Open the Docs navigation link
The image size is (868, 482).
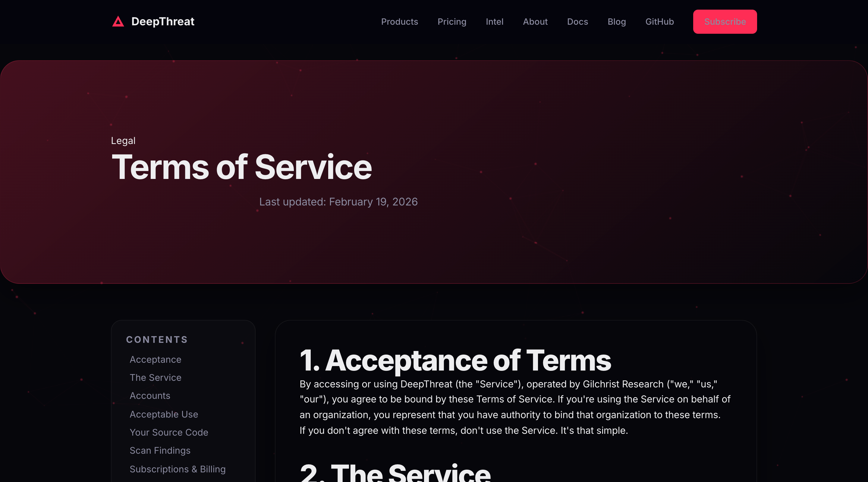(577, 22)
